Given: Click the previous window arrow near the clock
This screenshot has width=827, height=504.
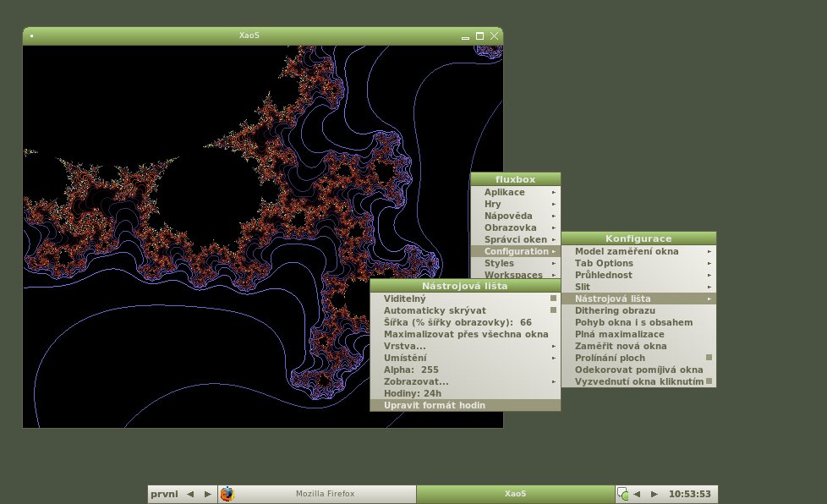Looking at the screenshot, I should (636, 494).
